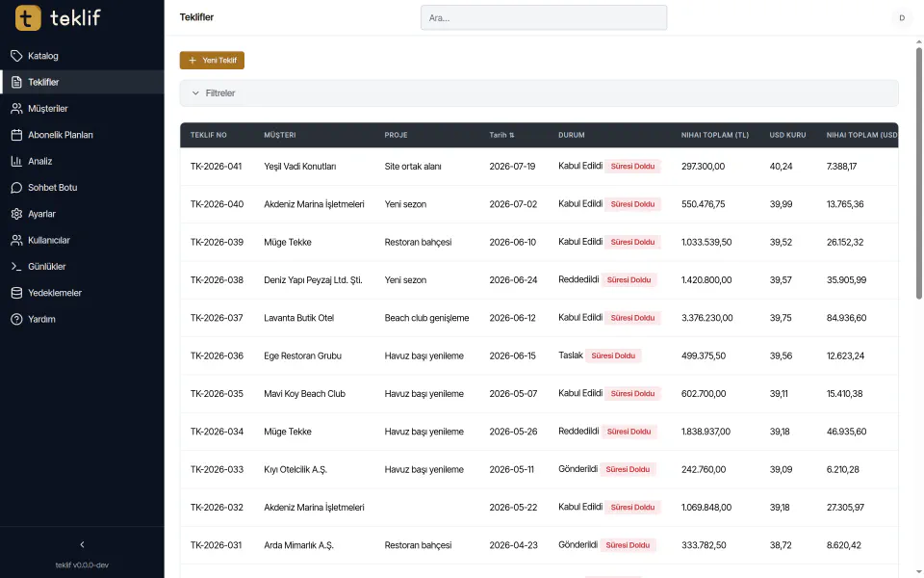Click Mavi Koy Beach Club customer

click(305, 393)
